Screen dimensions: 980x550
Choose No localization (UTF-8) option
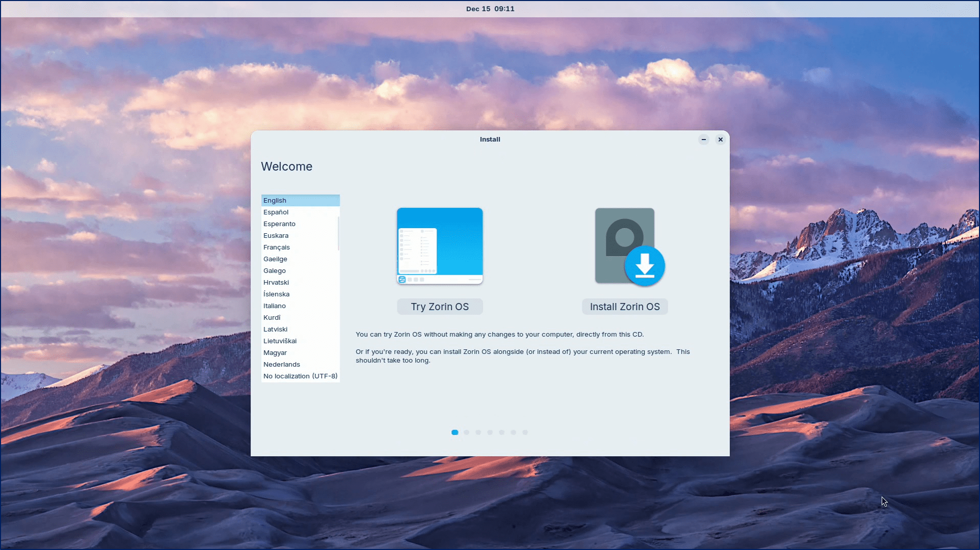(300, 376)
